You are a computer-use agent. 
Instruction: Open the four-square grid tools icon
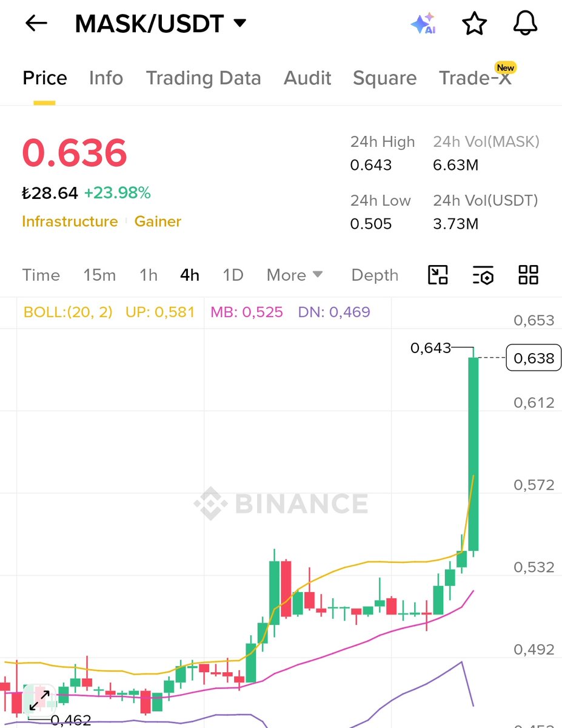(x=528, y=275)
